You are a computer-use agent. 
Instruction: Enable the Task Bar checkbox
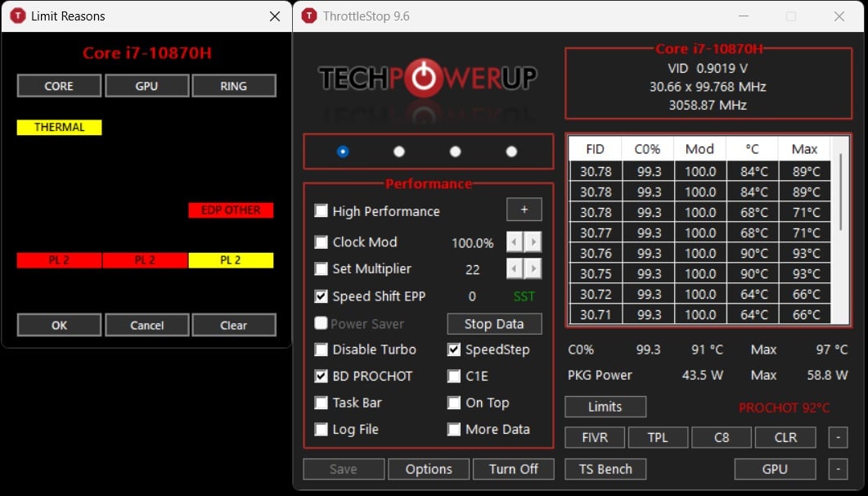coord(321,403)
